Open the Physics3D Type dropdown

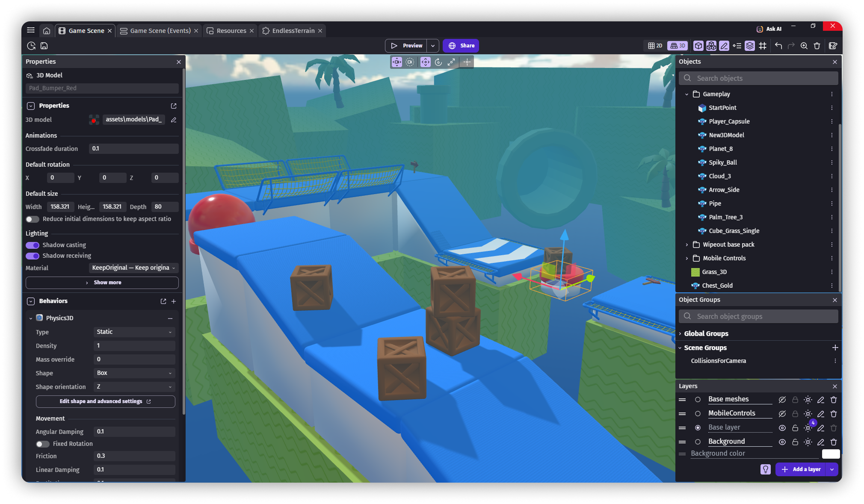(134, 332)
